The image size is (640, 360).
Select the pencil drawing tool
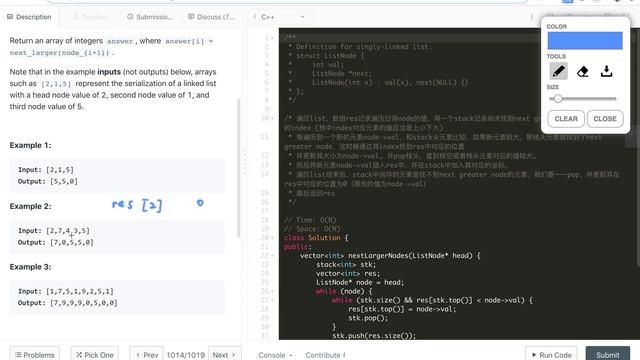pyautogui.click(x=558, y=71)
